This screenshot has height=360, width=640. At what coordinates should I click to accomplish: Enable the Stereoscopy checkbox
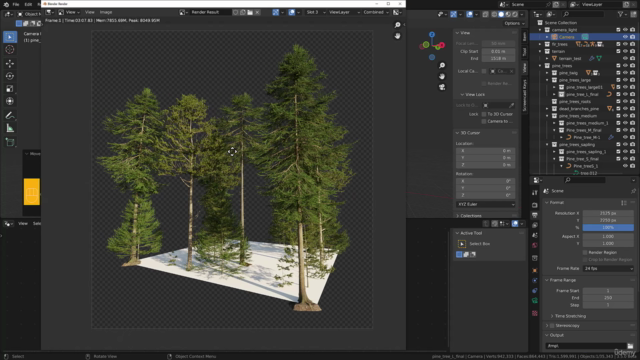pos(552,326)
